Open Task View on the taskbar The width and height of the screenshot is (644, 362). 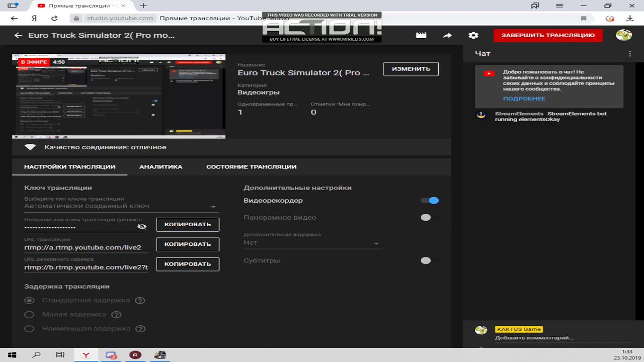(x=60, y=355)
